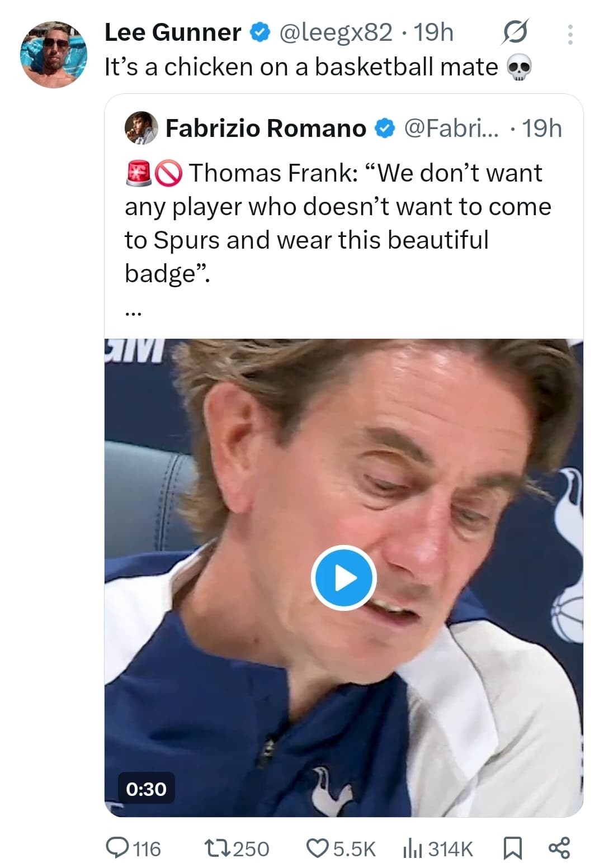Click the Lee Gunner display name
This screenshot has height=868, width=604.
click(x=173, y=32)
